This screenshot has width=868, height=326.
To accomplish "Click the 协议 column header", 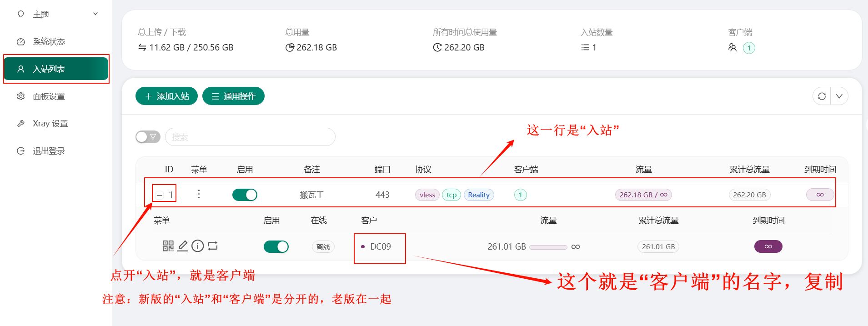I will (x=423, y=170).
